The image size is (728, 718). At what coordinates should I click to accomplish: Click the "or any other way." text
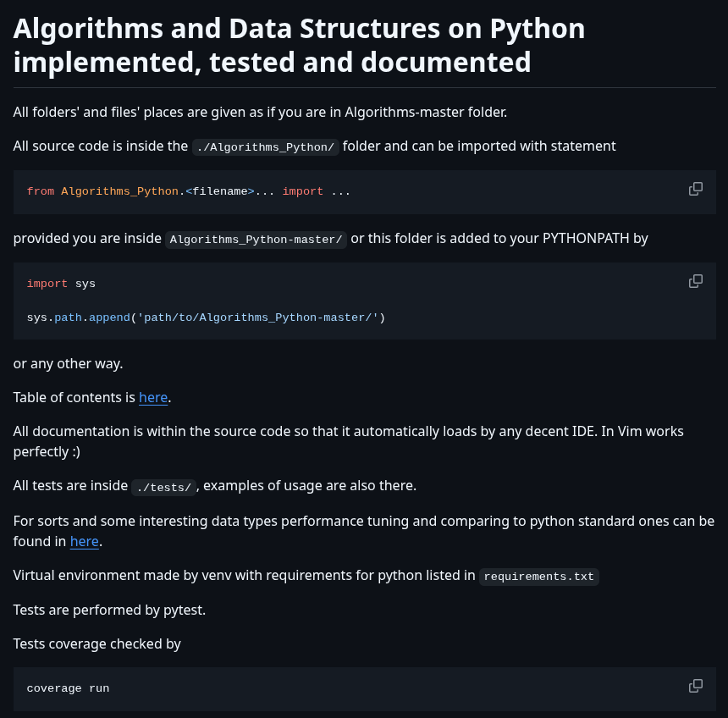(68, 363)
